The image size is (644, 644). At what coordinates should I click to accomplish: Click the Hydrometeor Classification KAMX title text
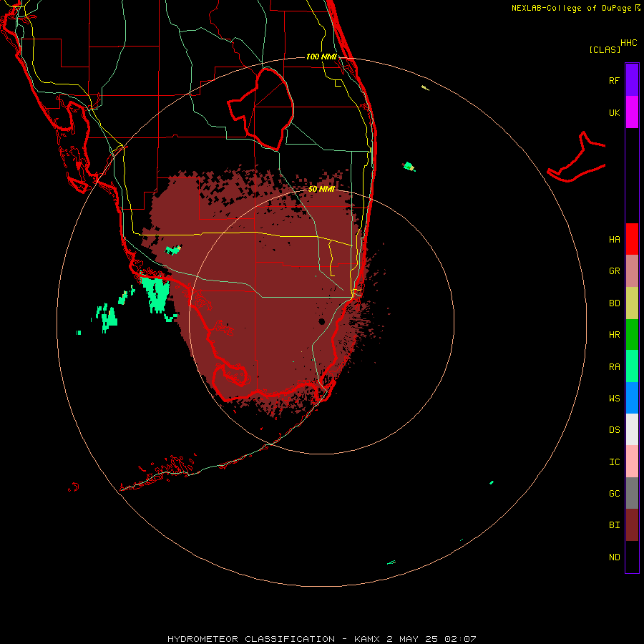[321, 639]
